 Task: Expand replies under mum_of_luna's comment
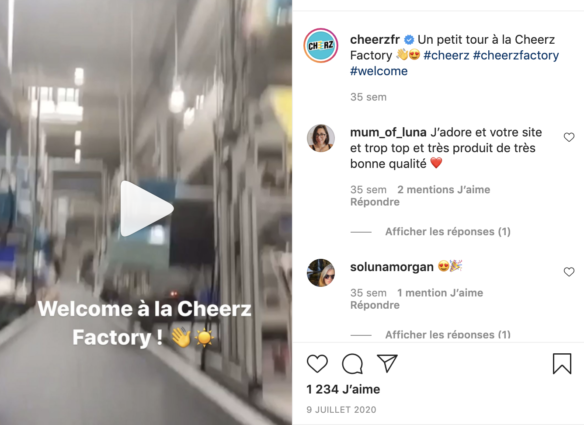(448, 232)
